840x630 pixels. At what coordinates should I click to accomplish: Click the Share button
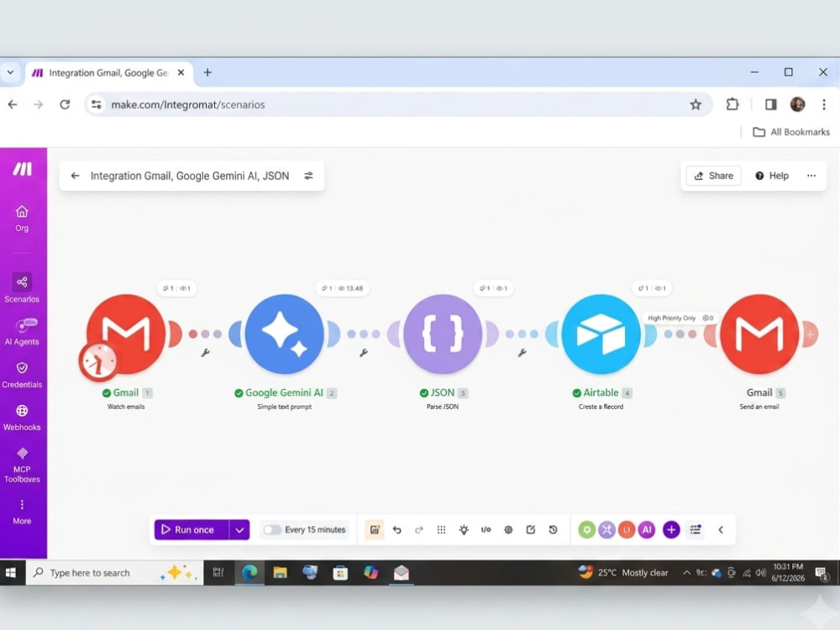(x=713, y=176)
